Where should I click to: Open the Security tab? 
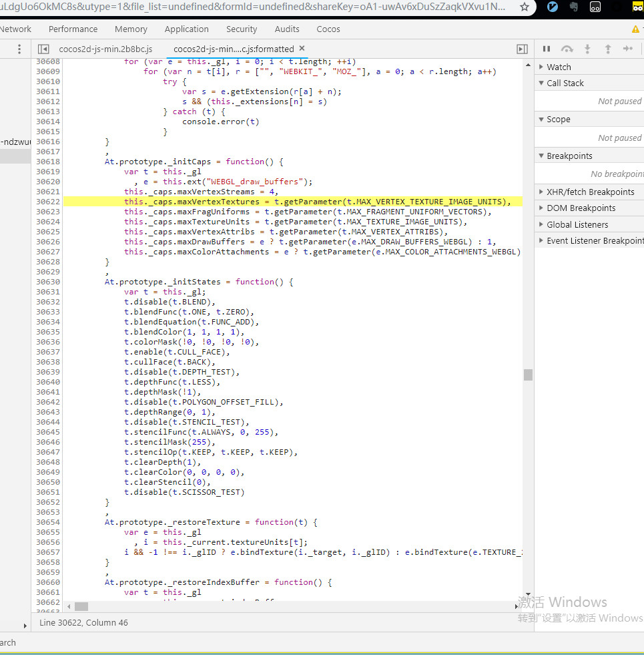pos(242,29)
